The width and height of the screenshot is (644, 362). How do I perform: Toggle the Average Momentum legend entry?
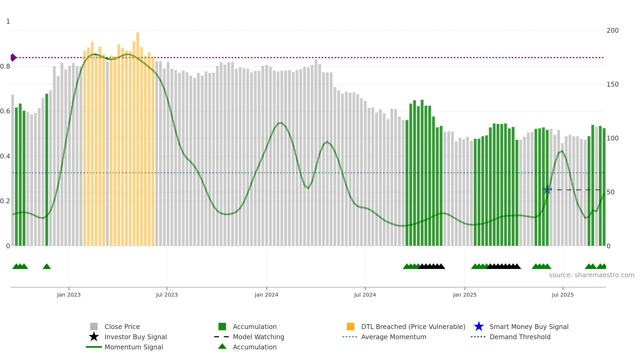384,337
